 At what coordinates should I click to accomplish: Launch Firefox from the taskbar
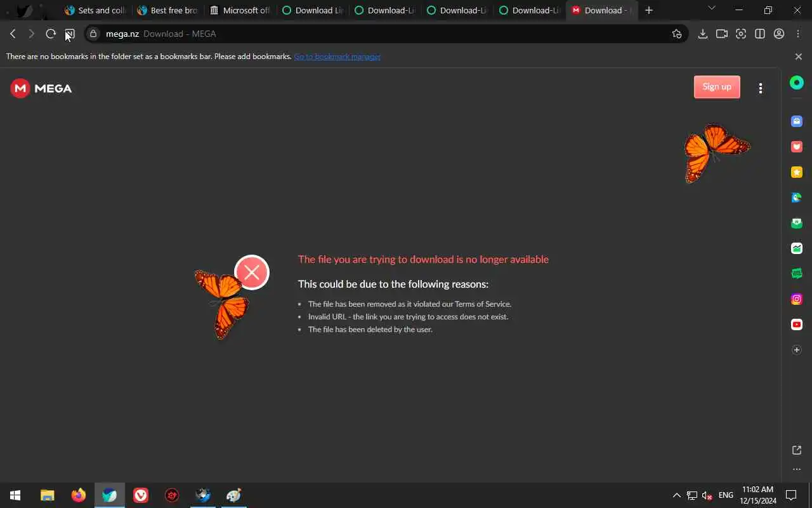pos(79,495)
